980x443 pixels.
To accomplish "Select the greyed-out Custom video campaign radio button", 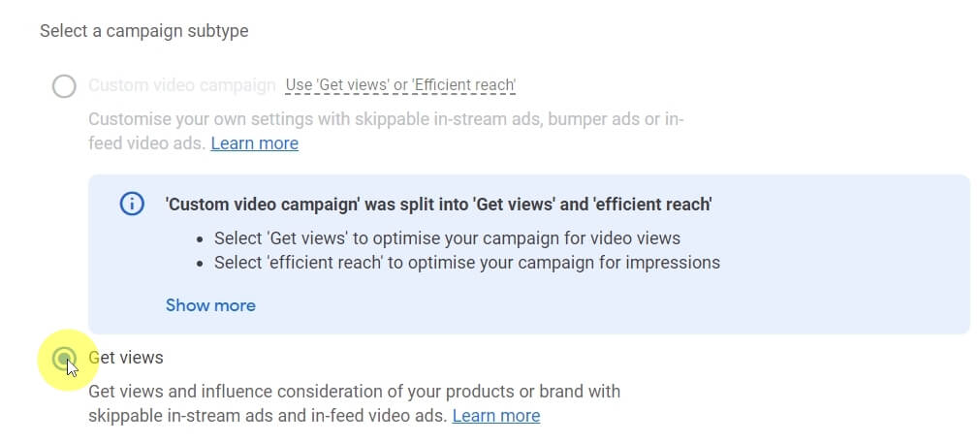I will click(x=64, y=85).
